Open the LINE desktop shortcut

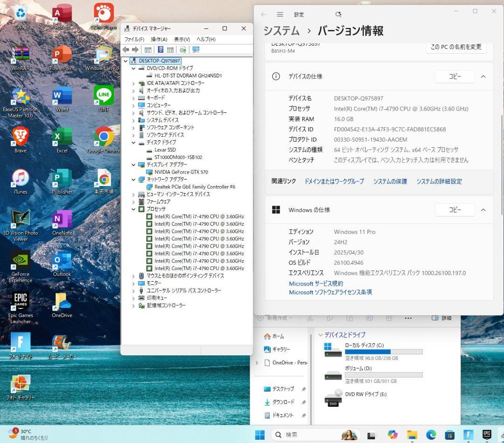click(x=104, y=96)
